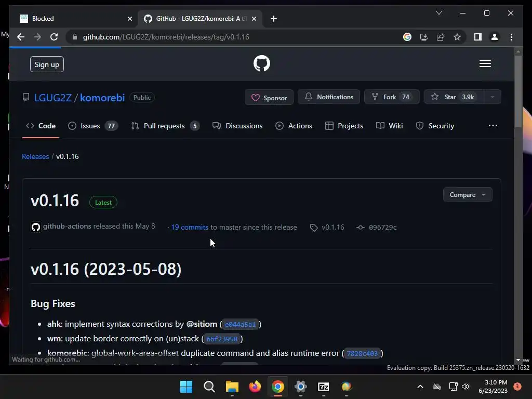Image resolution: width=532 pixels, height=399 pixels.
Task: Open Chrome side panel
Action: tap(478, 37)
